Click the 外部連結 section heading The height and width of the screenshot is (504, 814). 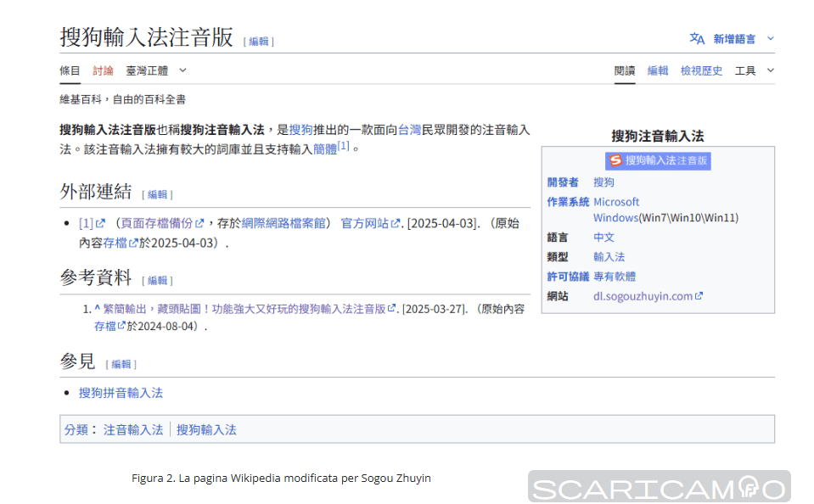point(96,192)
